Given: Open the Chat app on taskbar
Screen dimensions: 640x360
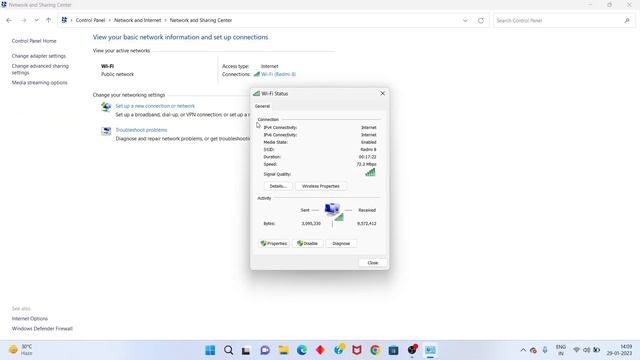Looking at the screenshot, I should pyautogui.click(x=265, y=350).
